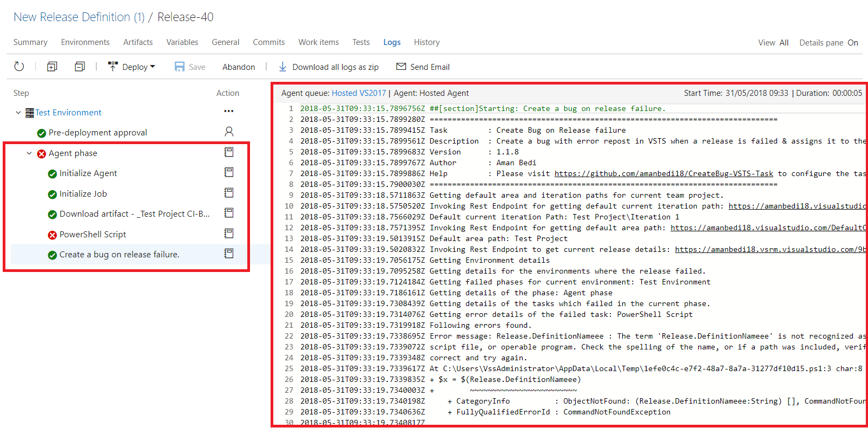Click the refresh icon in toolbar

tap(19, 67)
